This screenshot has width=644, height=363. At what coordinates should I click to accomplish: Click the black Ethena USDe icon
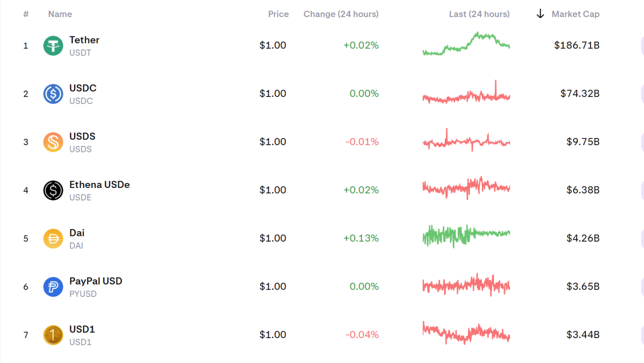pos(53,190)
